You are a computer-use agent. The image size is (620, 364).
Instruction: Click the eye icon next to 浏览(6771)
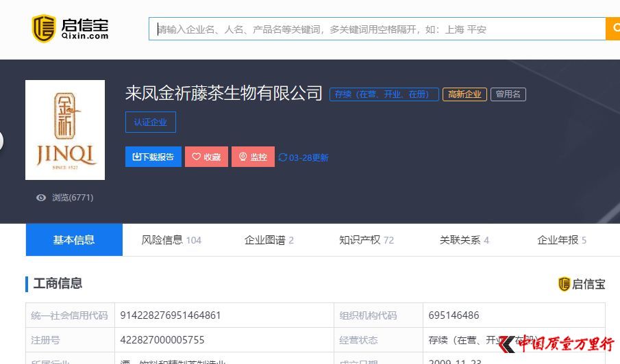[41, 198]
